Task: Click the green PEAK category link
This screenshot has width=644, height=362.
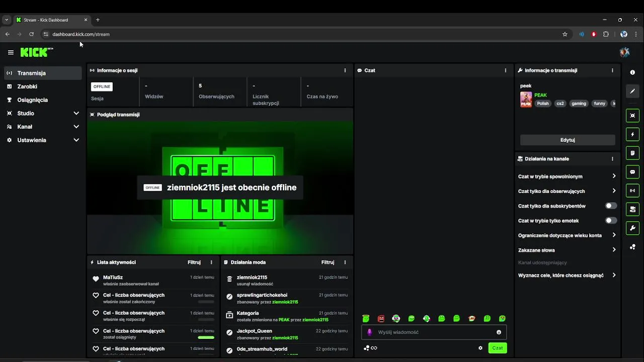Action: point(540,95)
